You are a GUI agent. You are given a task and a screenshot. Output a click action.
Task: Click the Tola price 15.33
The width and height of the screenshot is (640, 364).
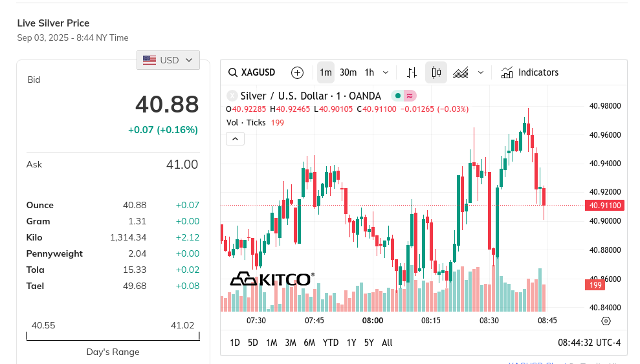(135, 270)
